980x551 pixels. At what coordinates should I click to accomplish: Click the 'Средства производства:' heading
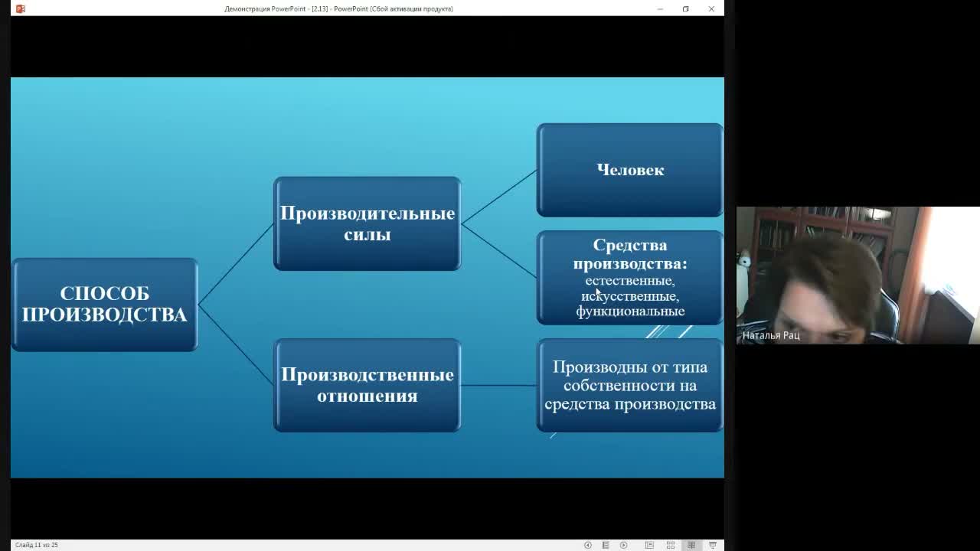630,254
